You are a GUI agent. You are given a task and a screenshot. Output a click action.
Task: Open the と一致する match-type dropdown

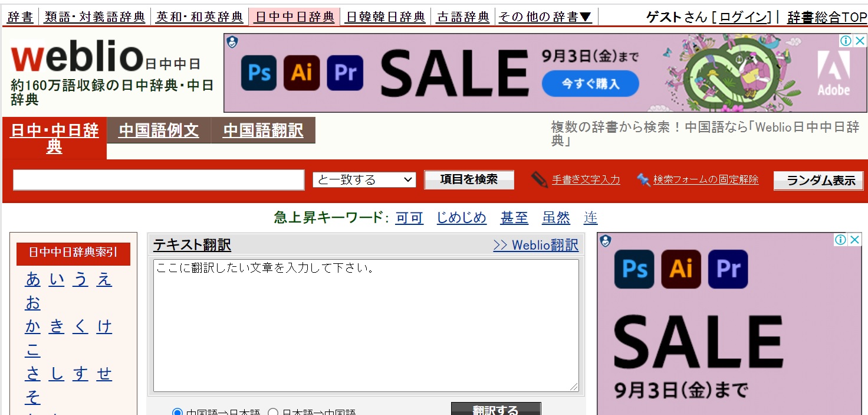click(x=364, y=180)
